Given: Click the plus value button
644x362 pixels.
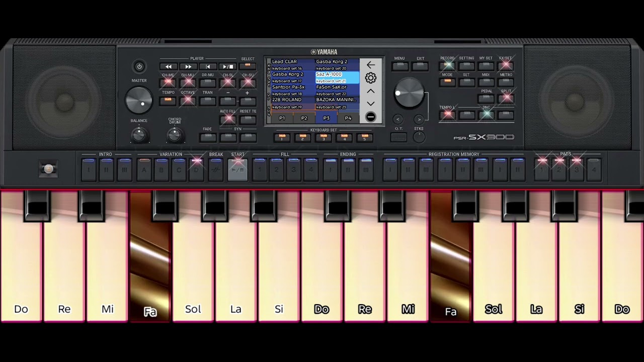Looking at the screenshot, I should coord(248,101).
